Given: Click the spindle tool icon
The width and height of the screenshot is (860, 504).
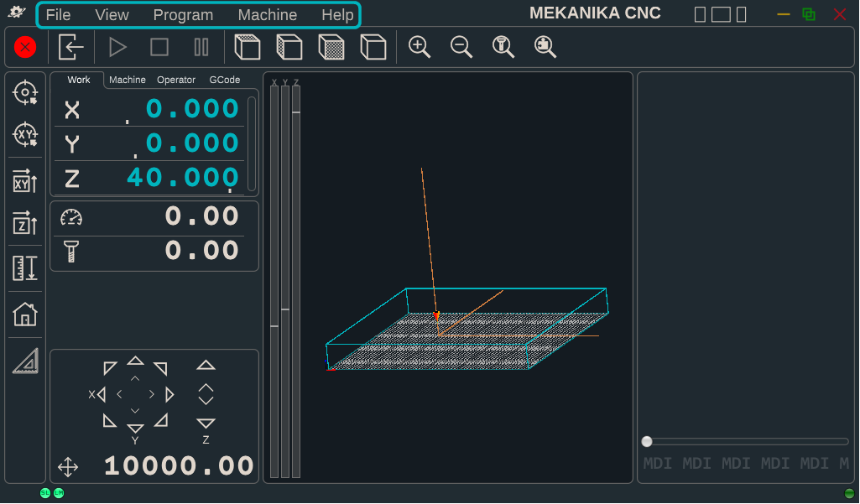Looking at the screenshot, I should [x=71, y=252].
